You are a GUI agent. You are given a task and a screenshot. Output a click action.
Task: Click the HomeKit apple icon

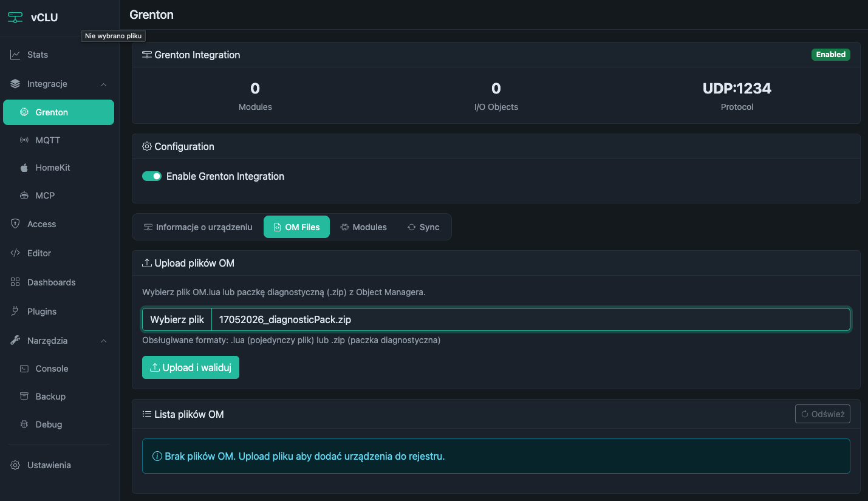pos(24,168)
